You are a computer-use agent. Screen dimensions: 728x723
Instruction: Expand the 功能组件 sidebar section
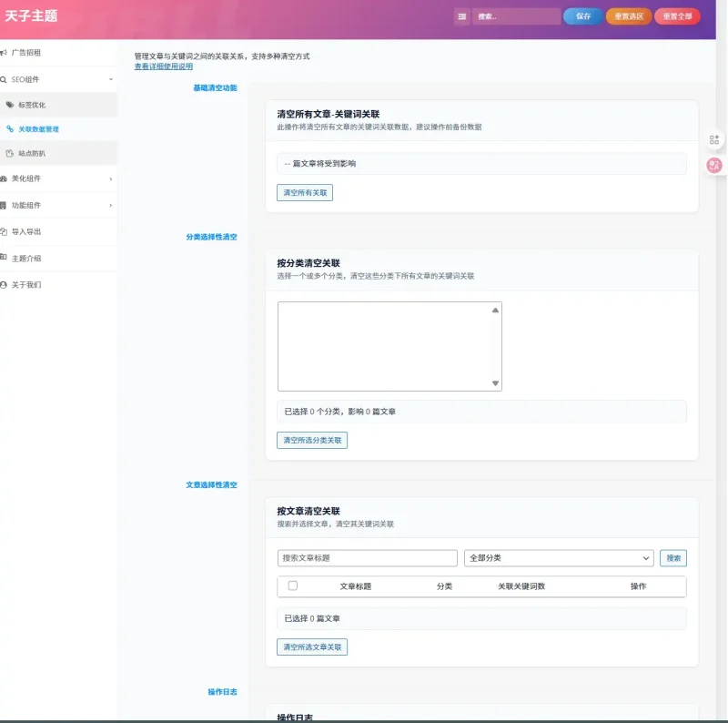click(111, 205)
